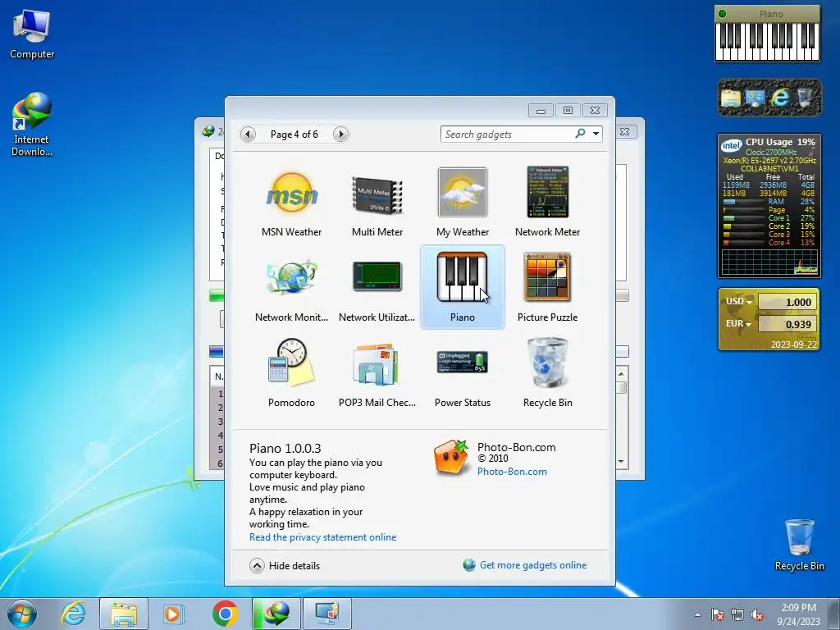Click the 0.939 EUR amount field

coord(787,324)
